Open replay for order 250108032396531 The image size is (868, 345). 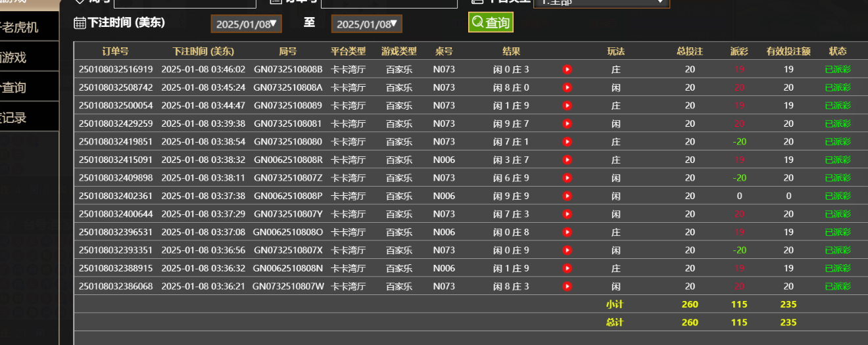click(x=567, y=232)
